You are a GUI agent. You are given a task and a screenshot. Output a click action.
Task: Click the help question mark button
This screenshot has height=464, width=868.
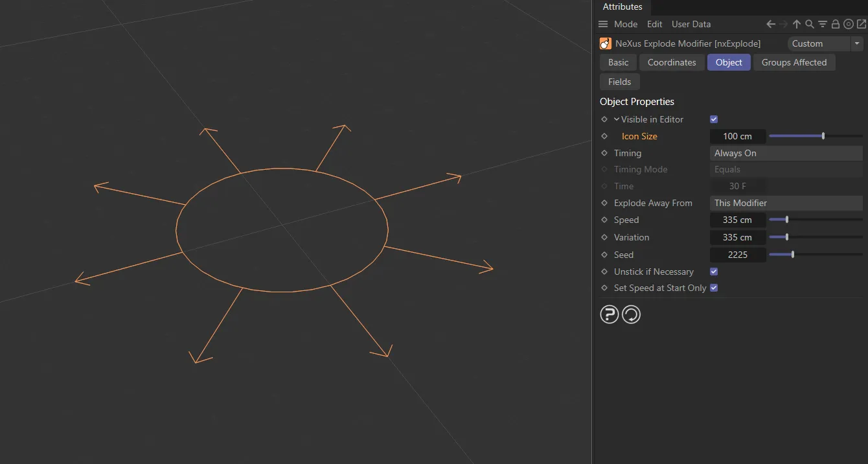coord(609,315)
